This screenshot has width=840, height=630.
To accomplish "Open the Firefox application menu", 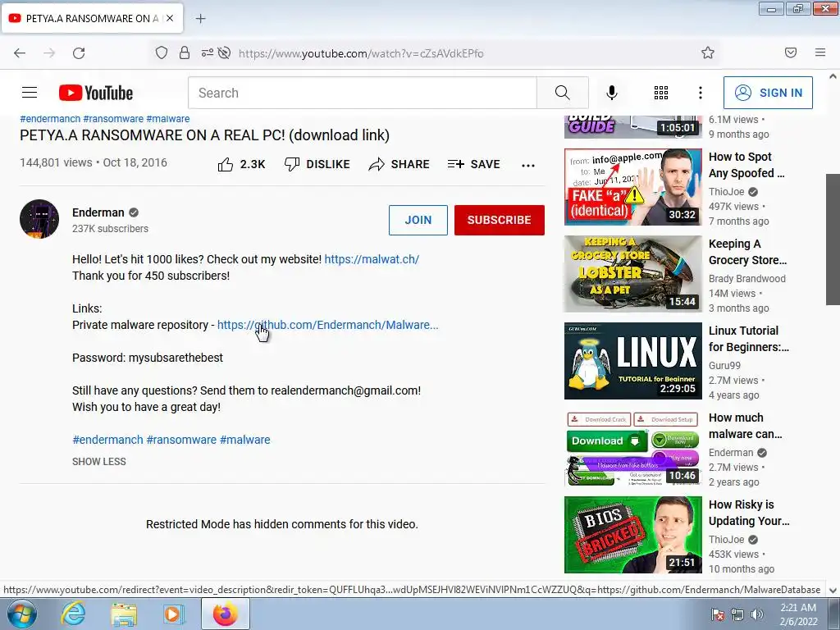I will pos(820,52).
